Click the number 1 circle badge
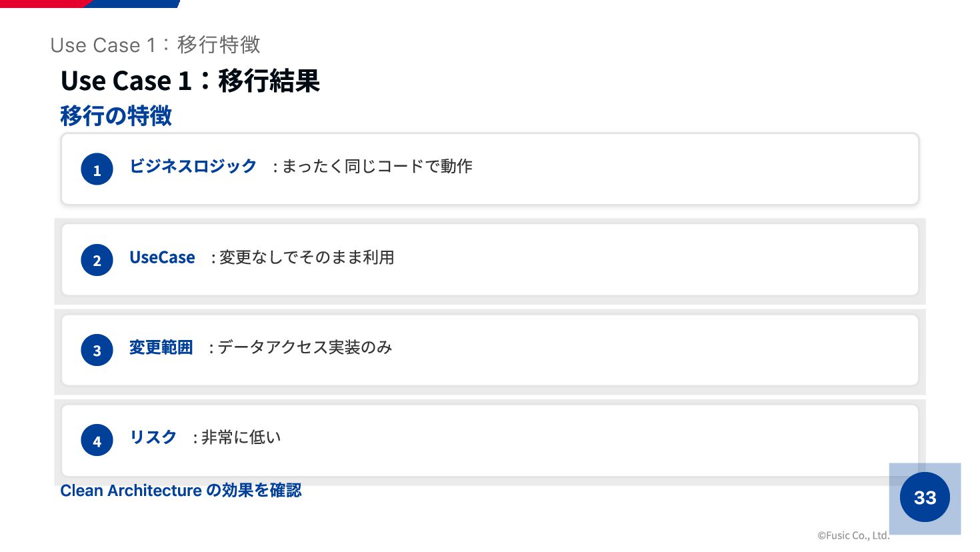980x552 pixels. (97, 169)
